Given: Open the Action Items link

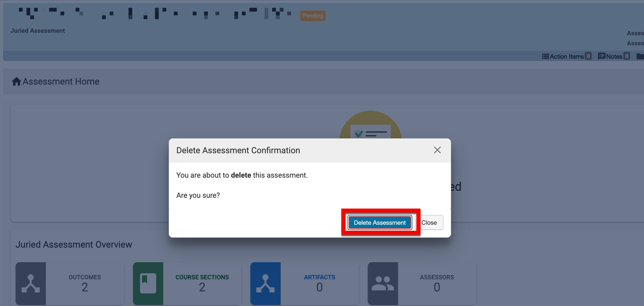Looking at the screenshot, I should point(566,57).
